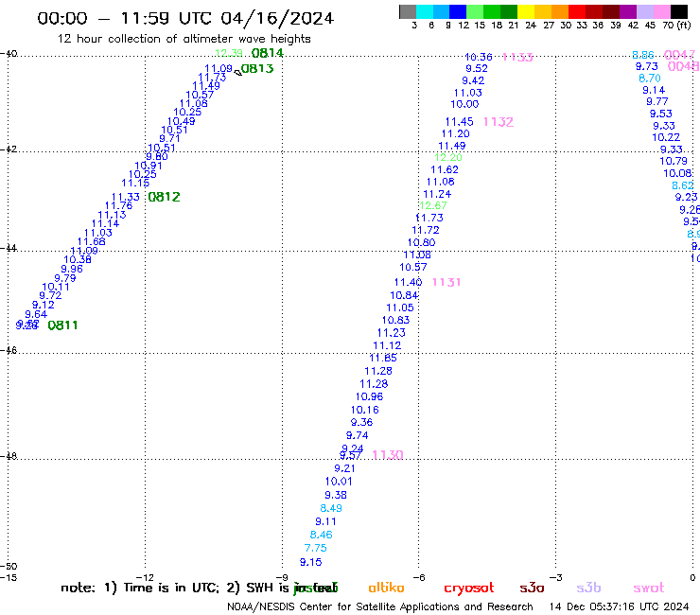
Task: Click the light green wave value 12.20
Action: [x=448, y=157]
